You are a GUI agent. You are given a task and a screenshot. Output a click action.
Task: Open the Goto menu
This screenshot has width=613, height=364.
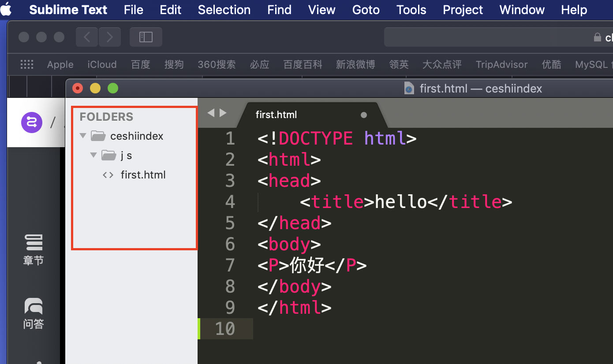click(366, 10)
